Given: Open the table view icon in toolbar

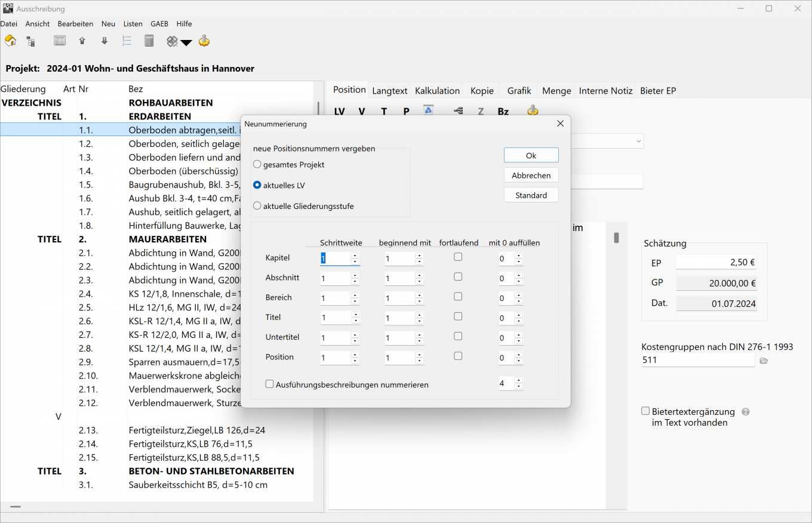Looking at the screenshot, I should click(x=60, y=41).
